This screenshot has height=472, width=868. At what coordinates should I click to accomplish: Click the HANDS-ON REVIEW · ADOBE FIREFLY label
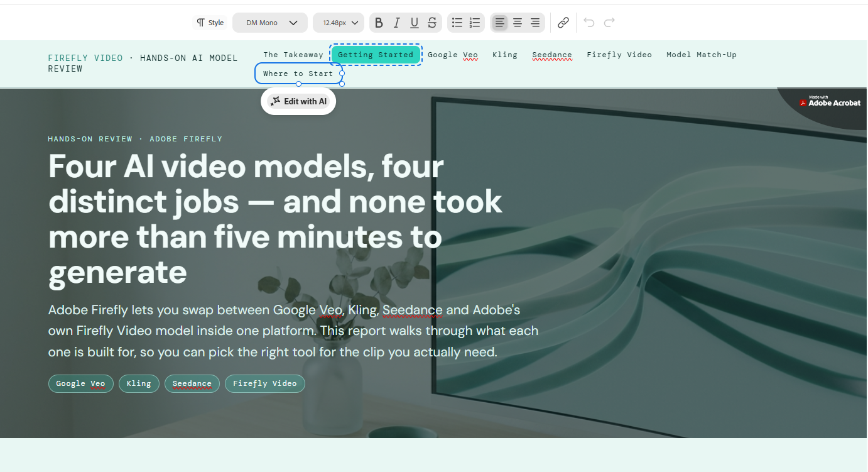tap(135, 139)
